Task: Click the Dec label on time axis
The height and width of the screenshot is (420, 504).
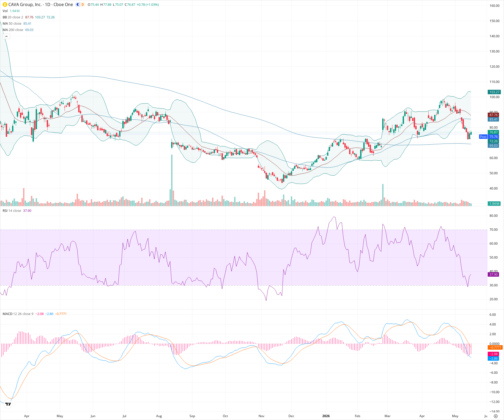Action: coord(291,416)
